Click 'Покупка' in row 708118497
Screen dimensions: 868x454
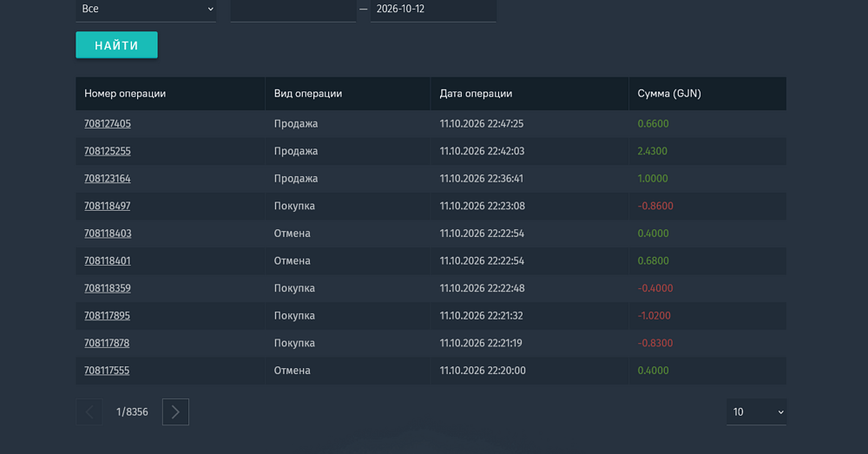(294, 206)
